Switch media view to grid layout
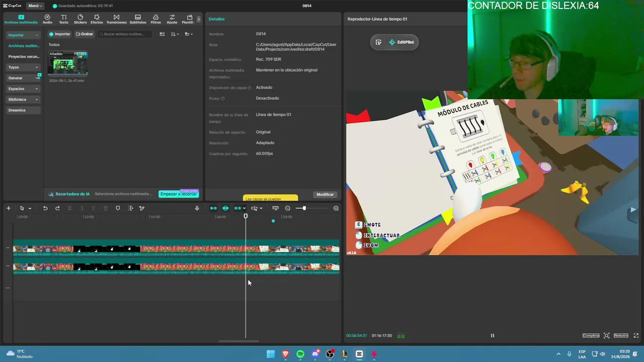This screenshot has width=644, height=362. (162, 34)
